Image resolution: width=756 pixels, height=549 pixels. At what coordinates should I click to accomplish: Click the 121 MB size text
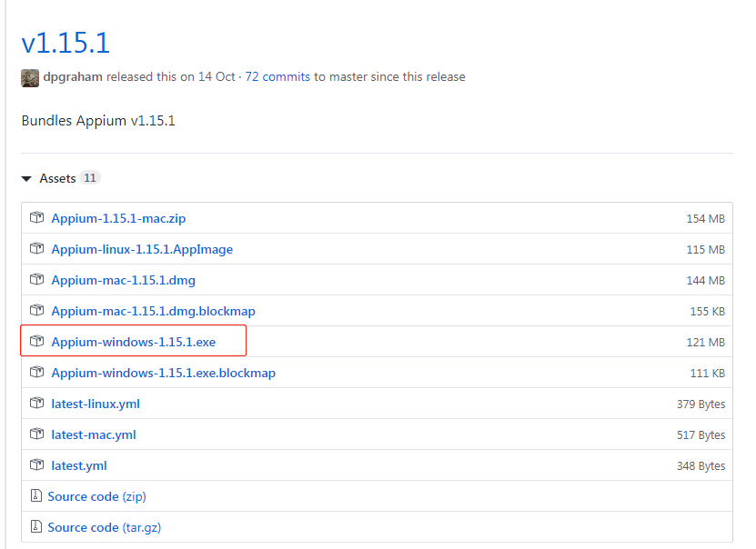click(x=705, y=343)
